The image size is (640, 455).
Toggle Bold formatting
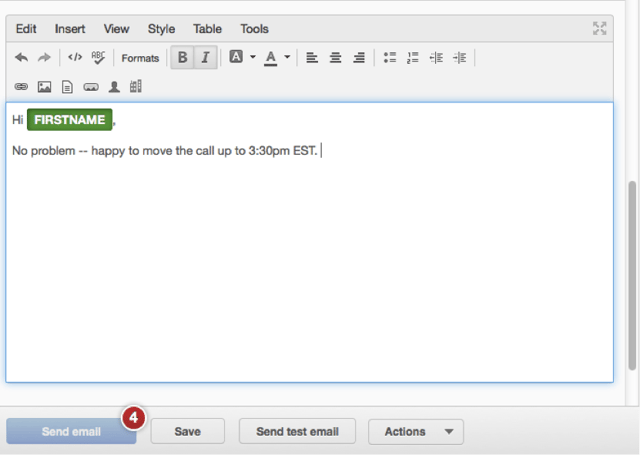tap(182, 58)
